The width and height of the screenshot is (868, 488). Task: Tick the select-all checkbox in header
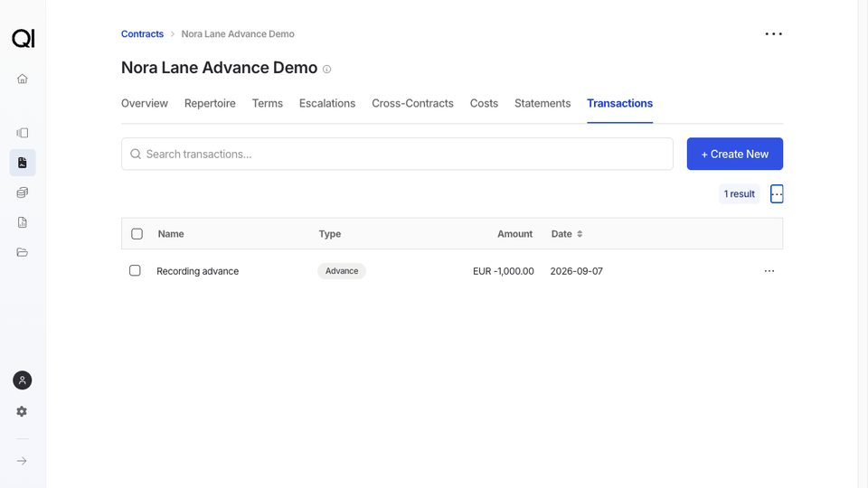137,234
